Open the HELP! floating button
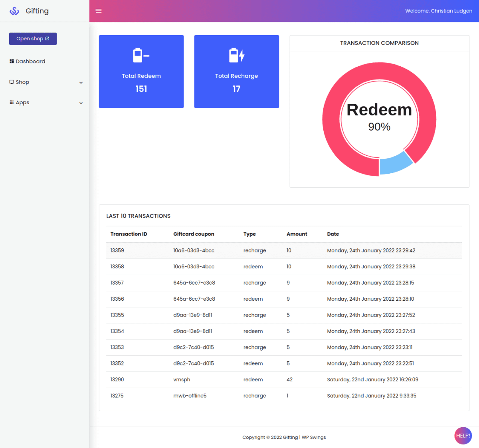Image resolution: width=479 pixels, height=448 pixels. coord(463,436)
